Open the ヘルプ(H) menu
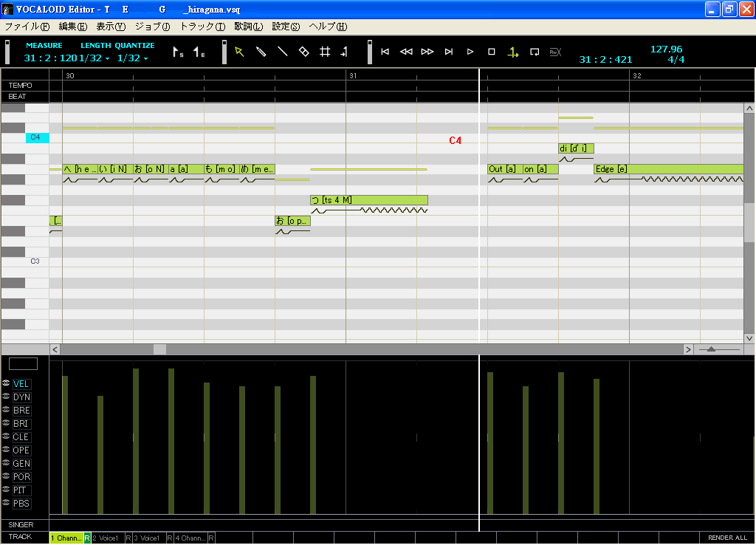 328,27
